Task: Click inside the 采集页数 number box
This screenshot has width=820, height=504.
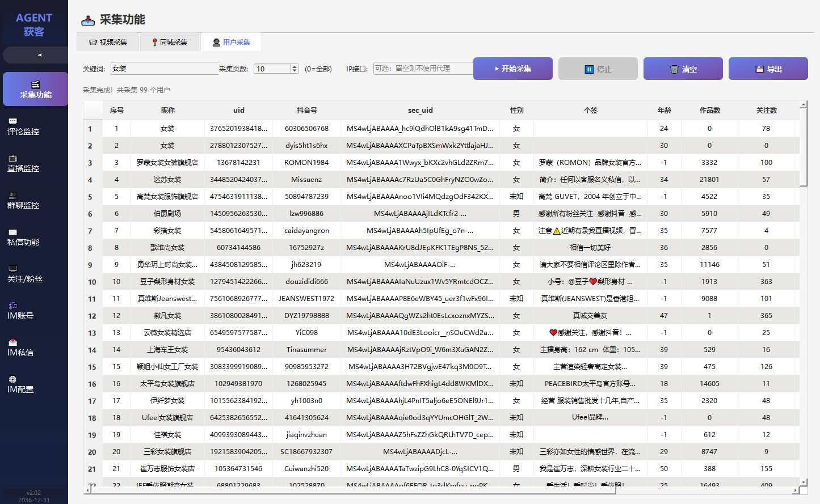Action: 272,69
